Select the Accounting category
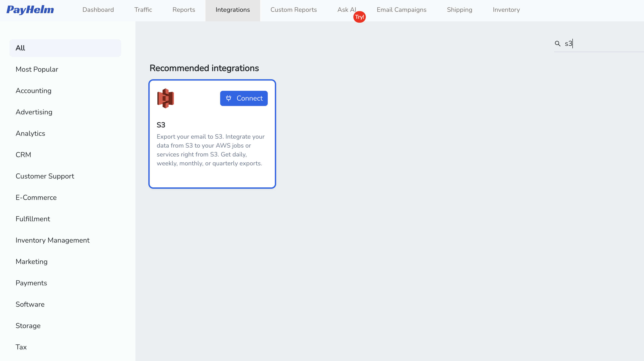This screenshot has height=361, width=644. (x=34, y=91)
